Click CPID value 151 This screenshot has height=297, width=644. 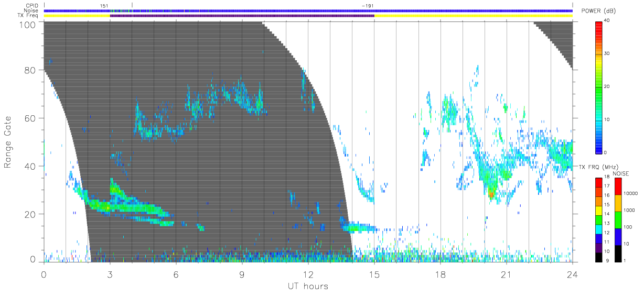(104, 6)
